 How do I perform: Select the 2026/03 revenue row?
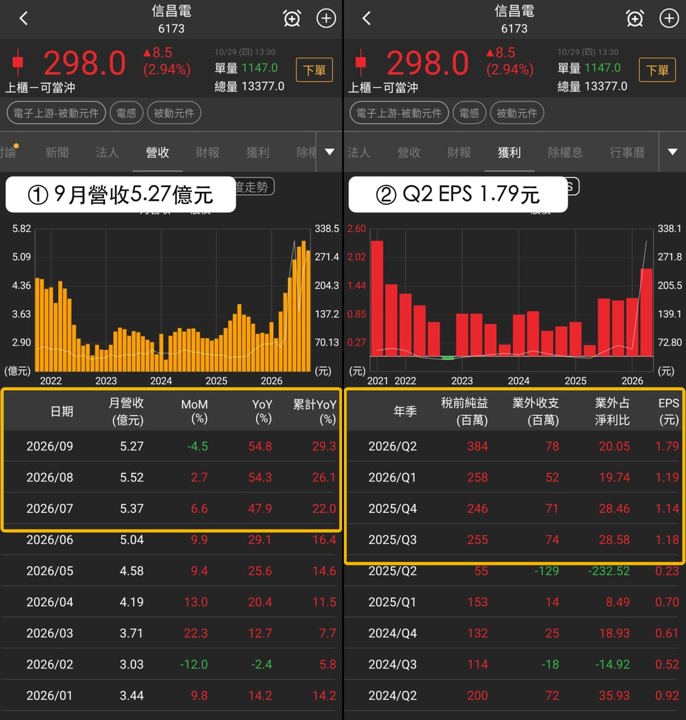[171, 633]
